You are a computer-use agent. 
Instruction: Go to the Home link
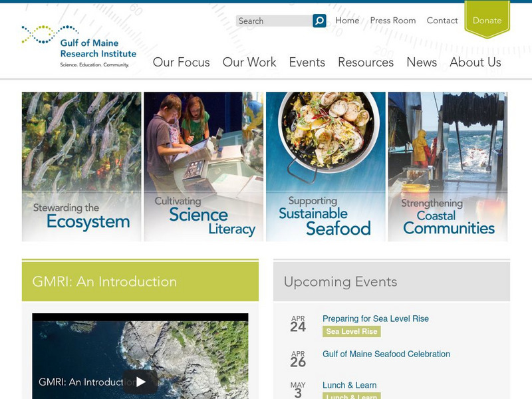(347, 21)
